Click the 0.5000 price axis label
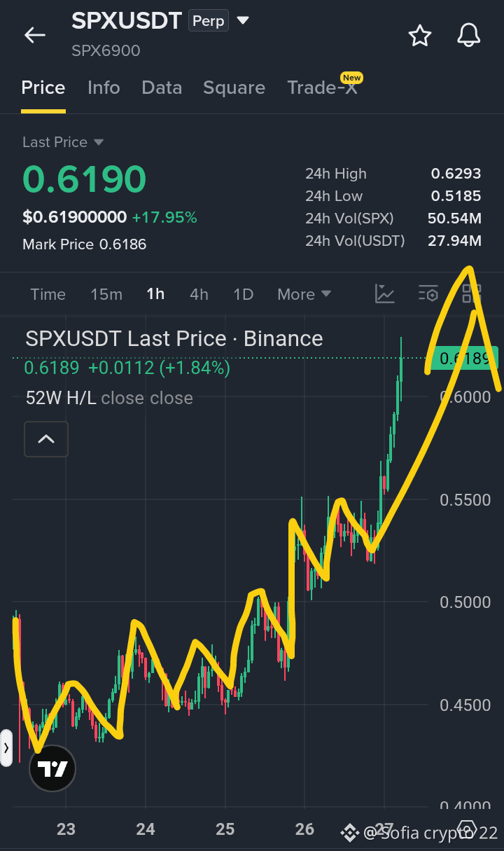The height and width of the screenshot is (851, 504). (x=465, y=602)
